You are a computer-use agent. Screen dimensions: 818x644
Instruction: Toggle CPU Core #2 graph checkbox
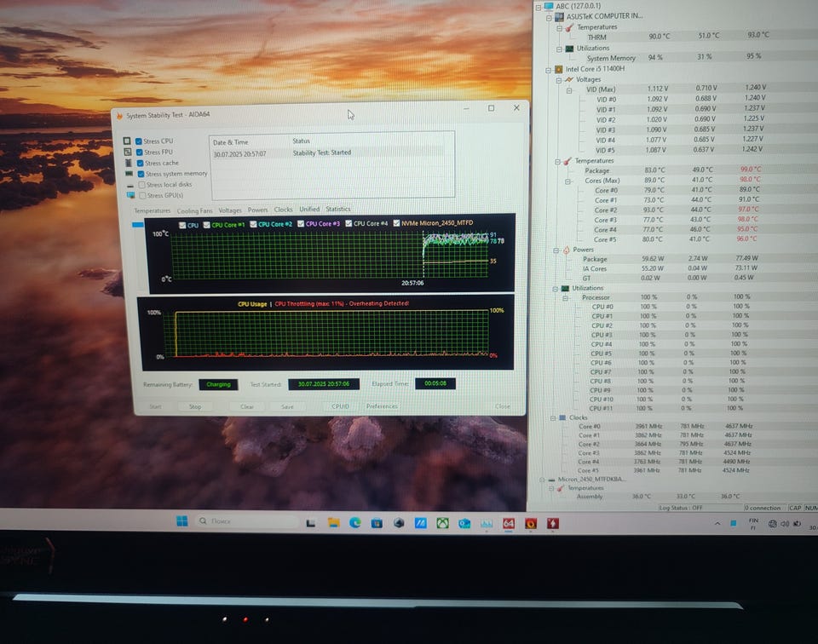(254, 224)
